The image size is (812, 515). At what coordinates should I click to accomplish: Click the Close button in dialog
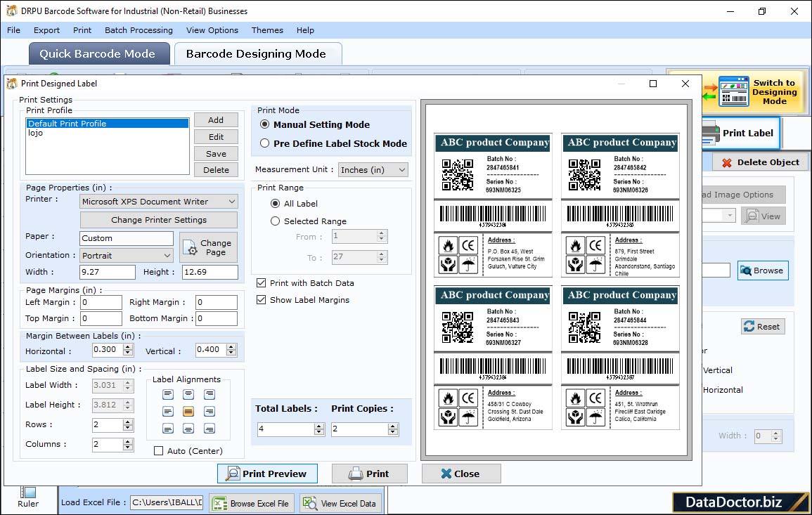coord(461,474)
